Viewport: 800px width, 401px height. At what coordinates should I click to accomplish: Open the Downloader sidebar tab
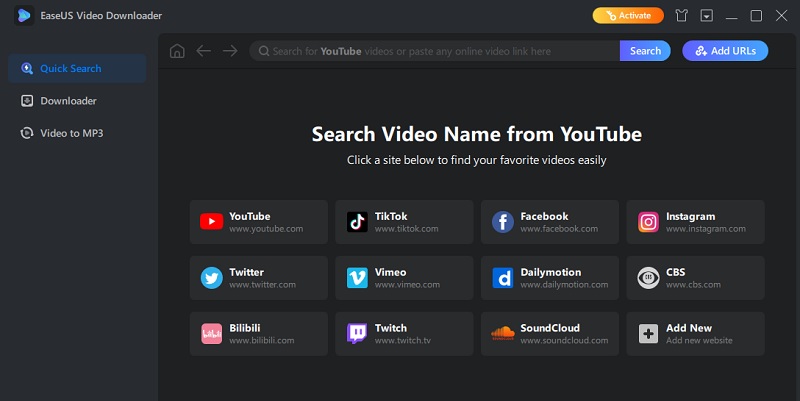pyautogui.click(x=77, y=101)
